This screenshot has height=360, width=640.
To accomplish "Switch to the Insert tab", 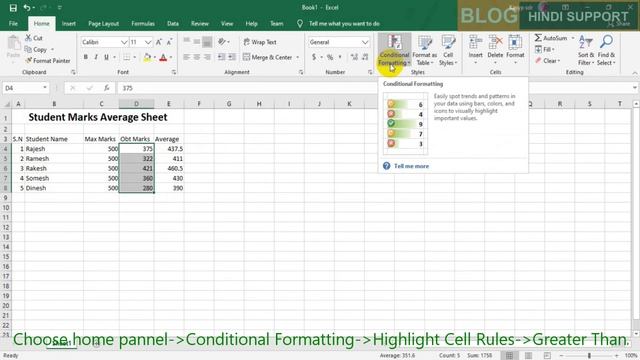I will click(x=69, y=24).
